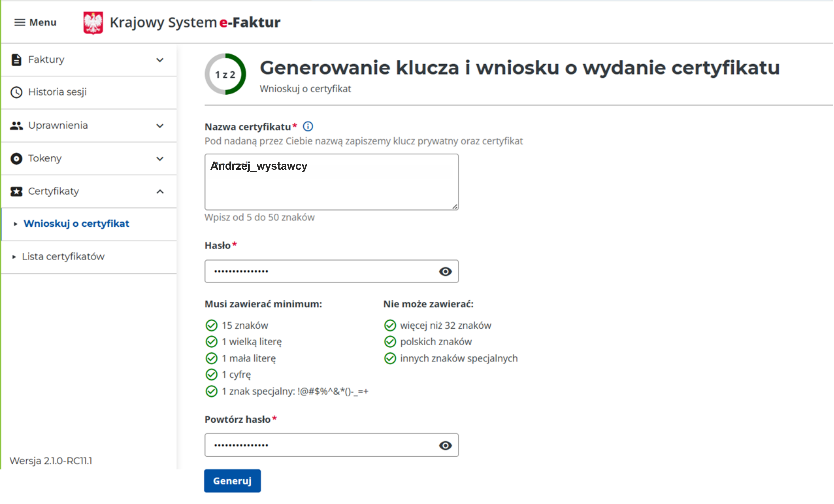This screenshot has width=834, height=504.
Task: Click the Nazwa certyfikatu text area
Action: (x=331, y=182)
